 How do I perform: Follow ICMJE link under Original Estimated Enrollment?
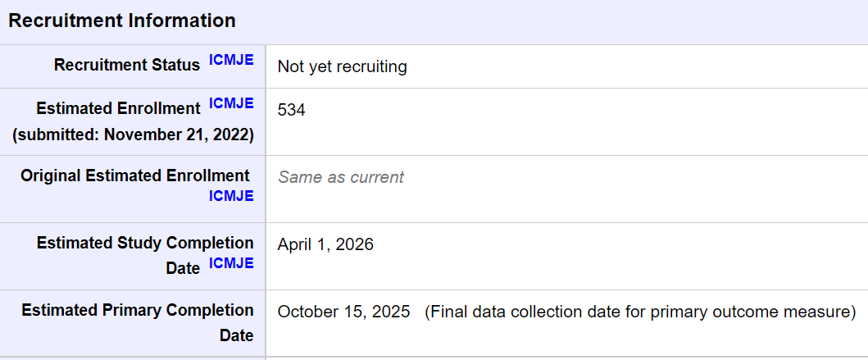[231, 196]
